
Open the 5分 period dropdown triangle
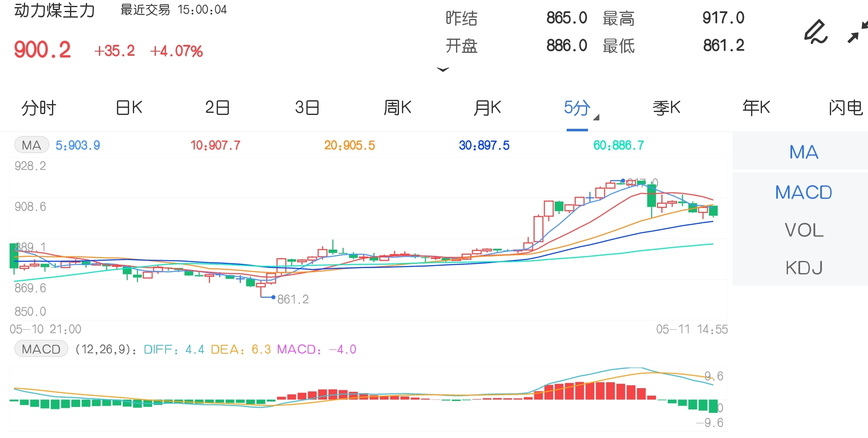(596, 117)
